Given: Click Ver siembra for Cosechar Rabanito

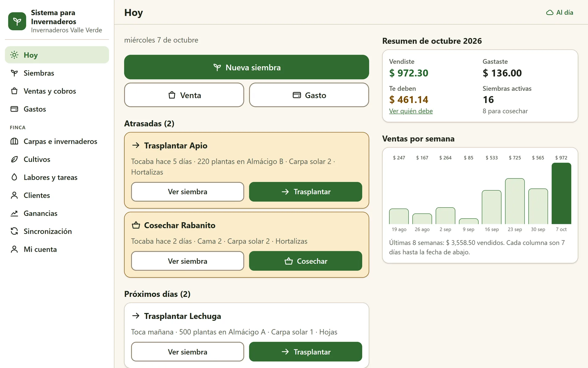Looking at the screenshot, I should 187,261.
